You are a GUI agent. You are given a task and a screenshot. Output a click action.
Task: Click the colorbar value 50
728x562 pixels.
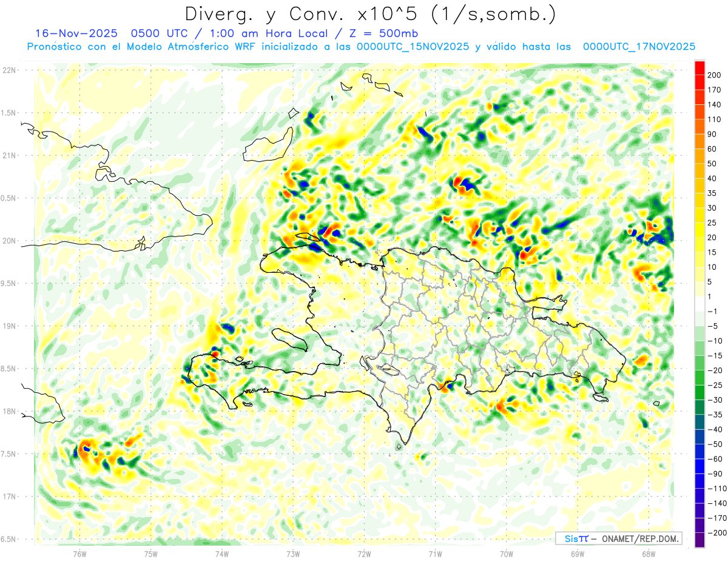713,164
